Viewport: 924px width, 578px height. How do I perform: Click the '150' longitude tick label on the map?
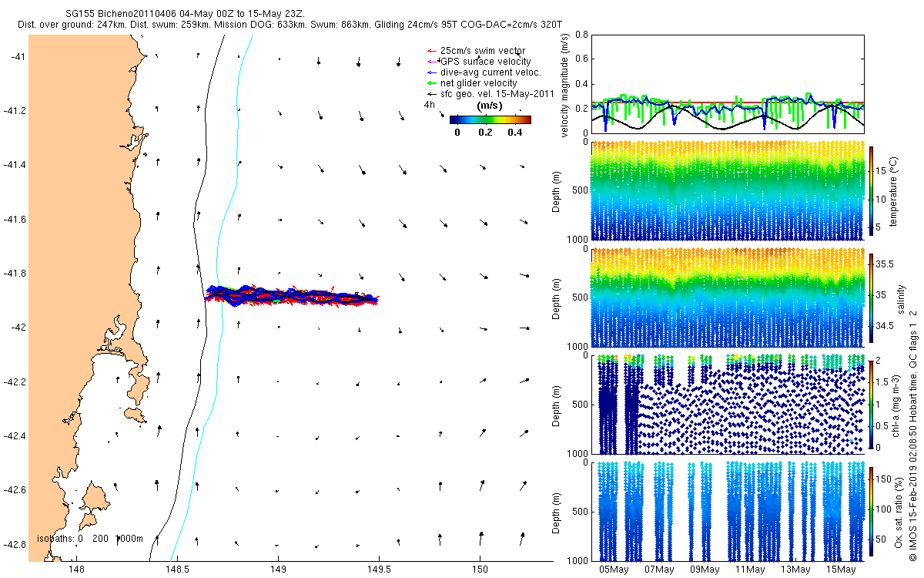tap(480, 570)
